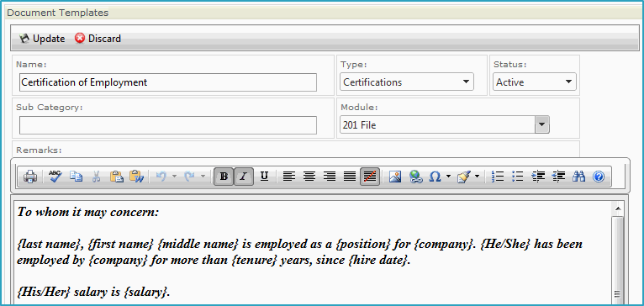Click the Update button
This screenshot has height=306, width=644.
tap(42, 39)
